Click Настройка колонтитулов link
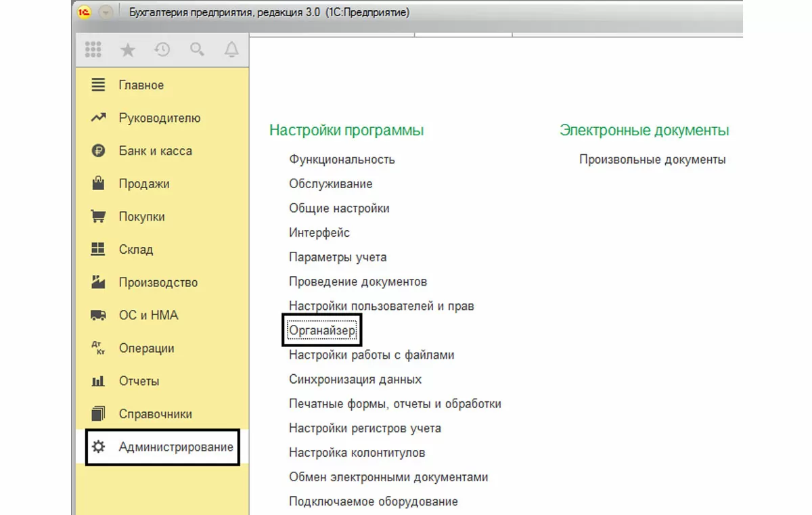Image resolution: width=812 pixels, height=515 pixels. [x=357, y=453]
